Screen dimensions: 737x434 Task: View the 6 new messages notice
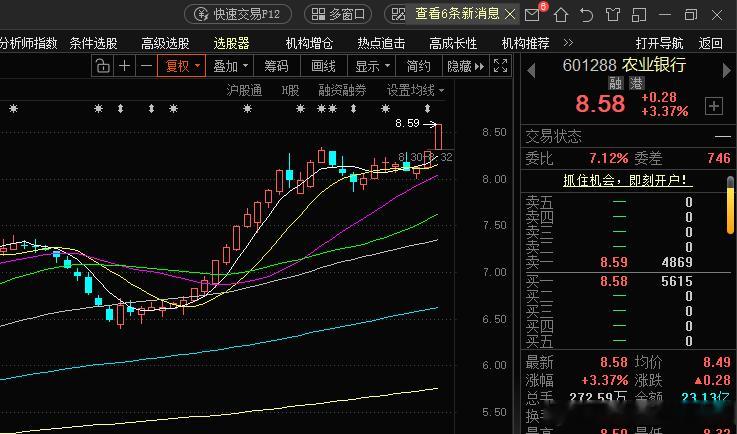click(x=457, y=14)
